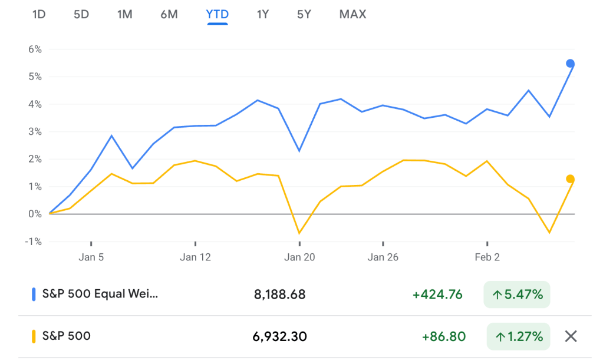Click the 8,188.68 index value
Screen dimensions: 603x364
(x=280, y=294)
